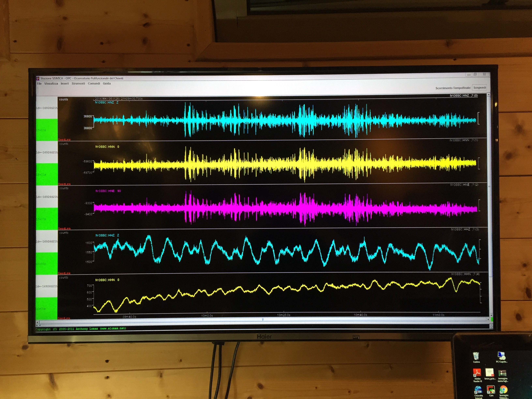Click the 10m0.0s time axis label
The width and height of the screenshot is (532, 399).
click(207, 316)
